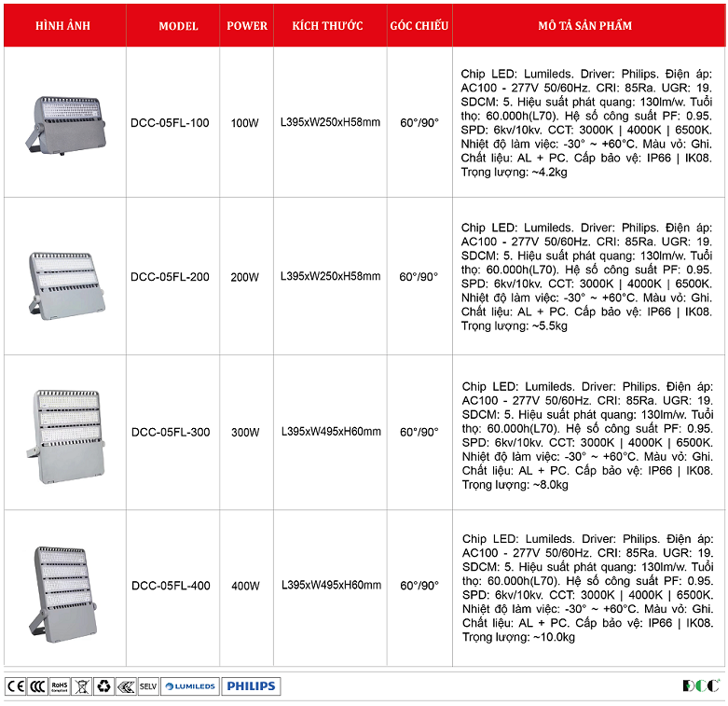This screenshot has width=728, height=706.
Task: Click the DCC brand logo
Action: point(701,686)
